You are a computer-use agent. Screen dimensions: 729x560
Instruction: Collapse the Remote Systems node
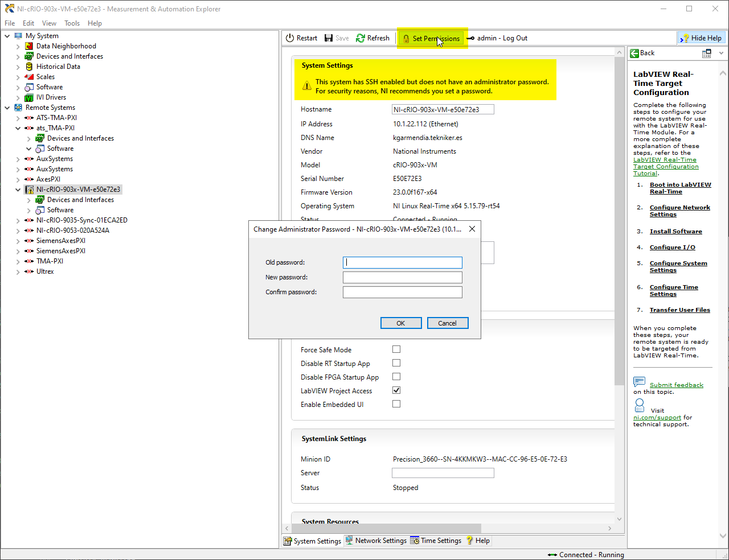pos(7,108)
